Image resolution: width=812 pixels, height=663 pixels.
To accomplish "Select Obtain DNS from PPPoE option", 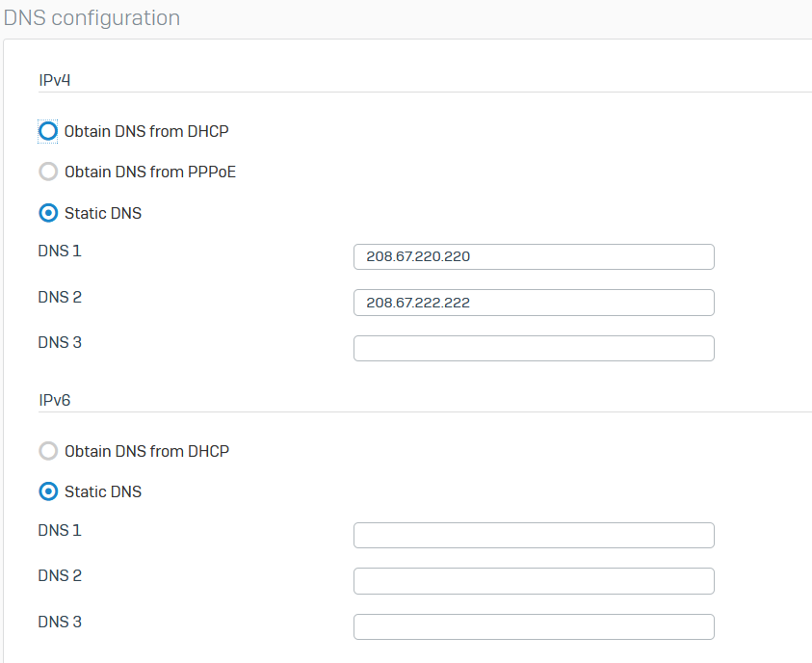I will point(48,172).
